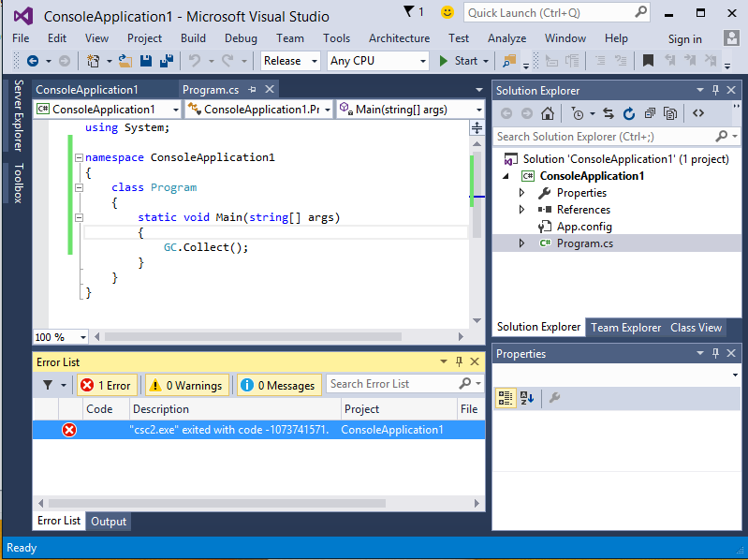Click the Undo arrow icon
748x560 pixels.
(194, 61)
